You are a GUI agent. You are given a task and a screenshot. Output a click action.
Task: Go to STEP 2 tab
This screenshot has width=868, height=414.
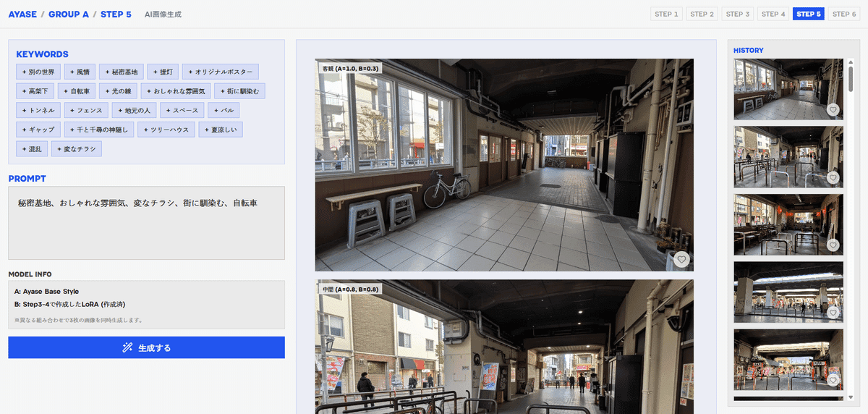click(702, 14)
